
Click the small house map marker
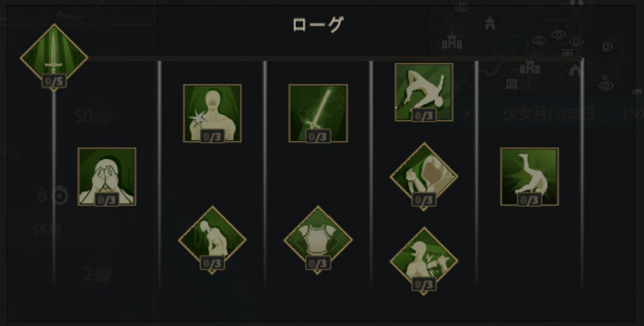(x=489, y=23)
